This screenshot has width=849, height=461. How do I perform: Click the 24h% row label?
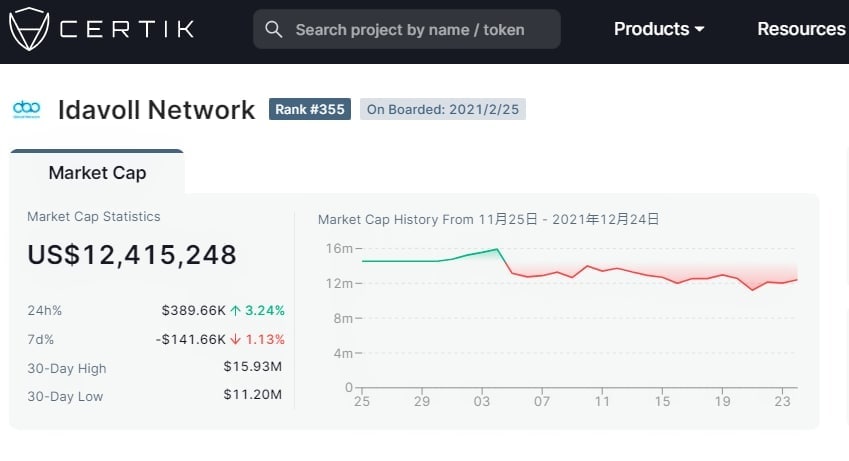(x=44, y=310)
